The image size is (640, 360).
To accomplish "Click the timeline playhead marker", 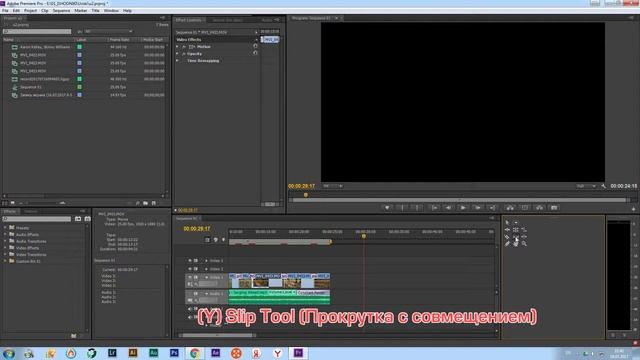I will [x=364, y=236].
